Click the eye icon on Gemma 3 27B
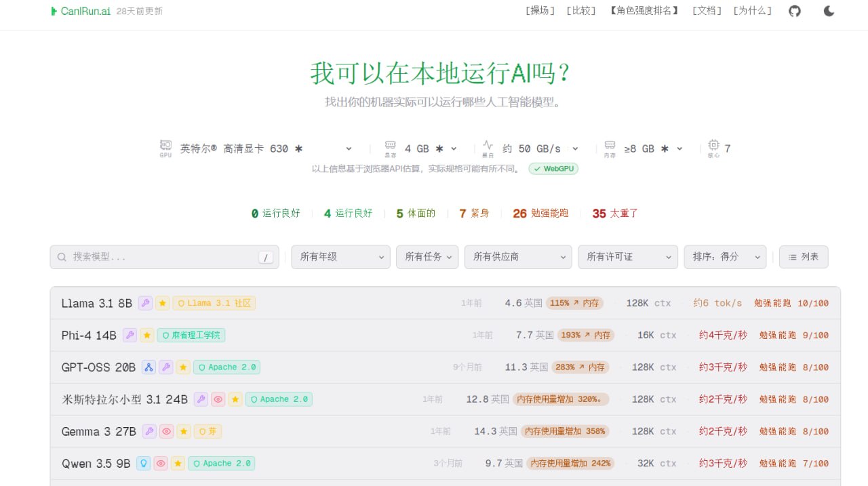 pos(166,432)
